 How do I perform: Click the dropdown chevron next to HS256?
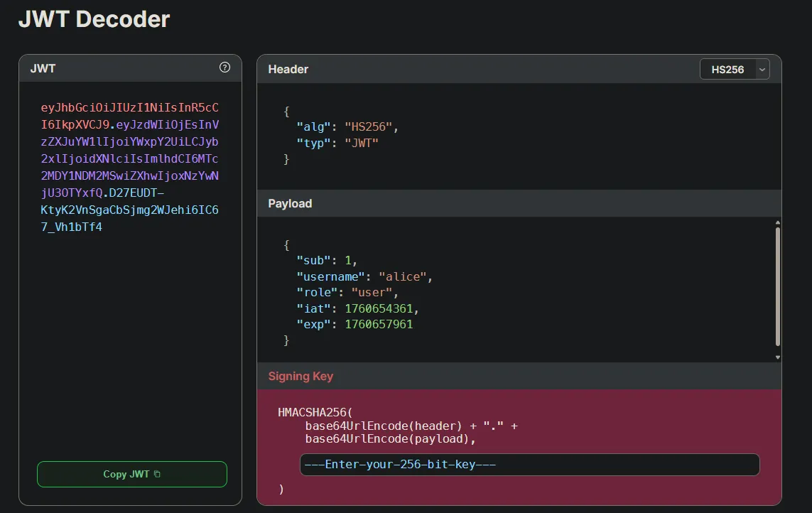click(x=762, y=69)
